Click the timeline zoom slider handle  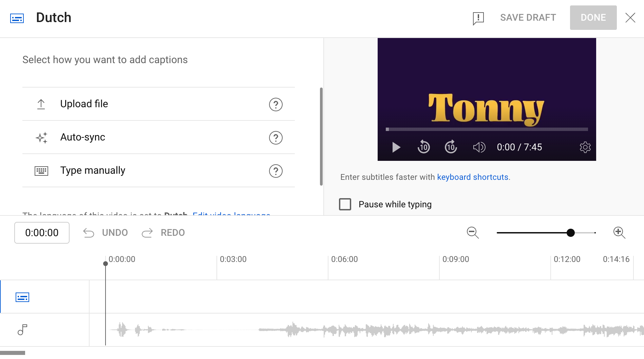click(571, 233)
